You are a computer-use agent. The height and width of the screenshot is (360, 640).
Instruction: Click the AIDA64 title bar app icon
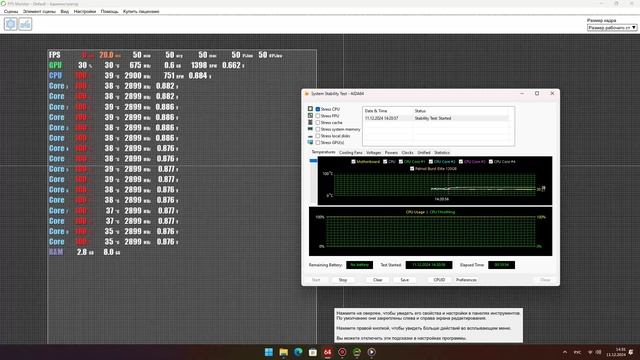pos(307,93)
